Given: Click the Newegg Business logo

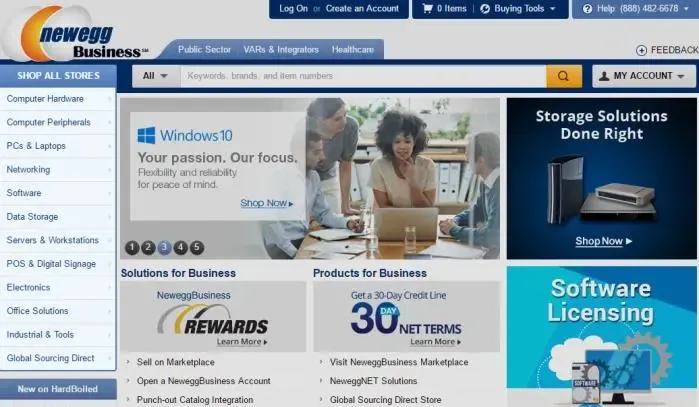Looking at the screenshot, I should tap(76, 35).
